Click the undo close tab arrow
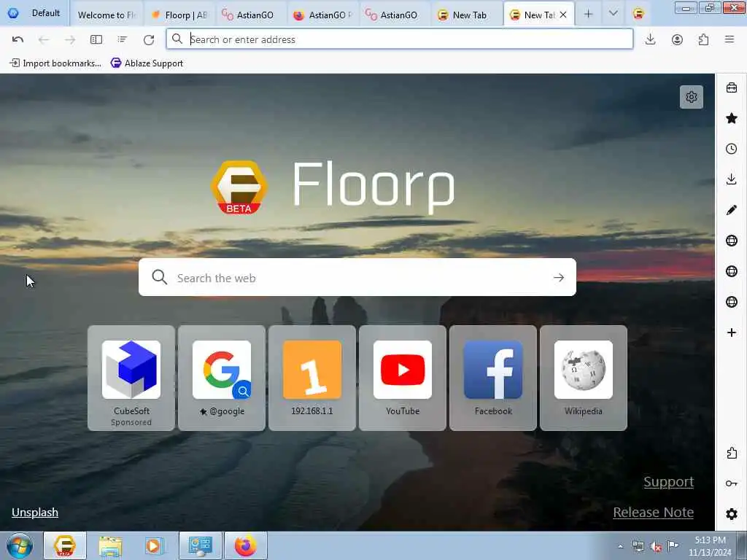Viewport: 747px width, 560px height. (x=18, y=39)
